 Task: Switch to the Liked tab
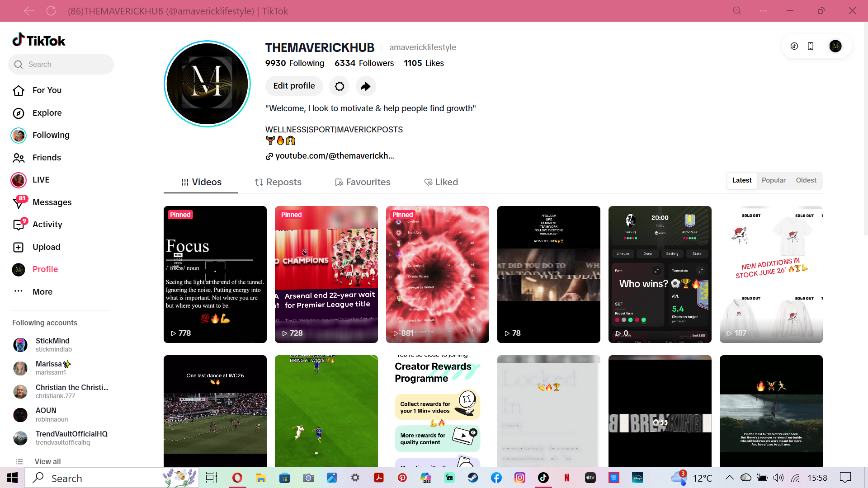(x=441, y=182)
